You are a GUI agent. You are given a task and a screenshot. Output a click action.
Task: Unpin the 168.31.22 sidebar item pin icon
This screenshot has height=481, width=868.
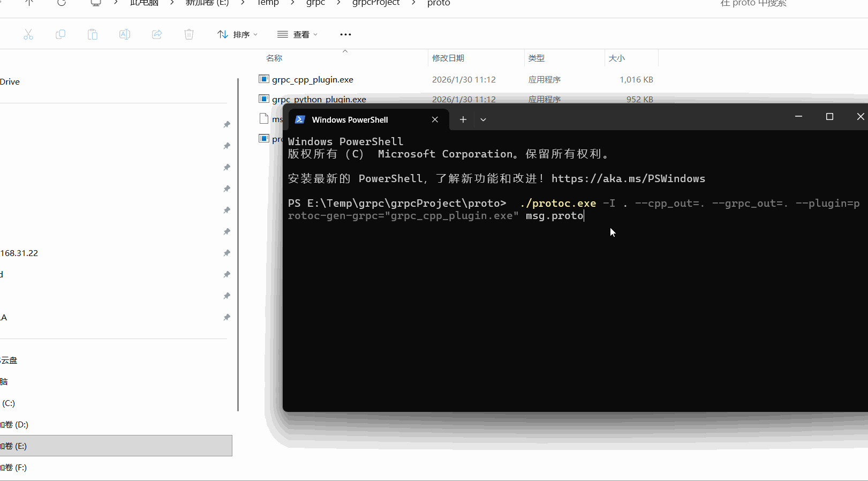click(x=227, y=253)
